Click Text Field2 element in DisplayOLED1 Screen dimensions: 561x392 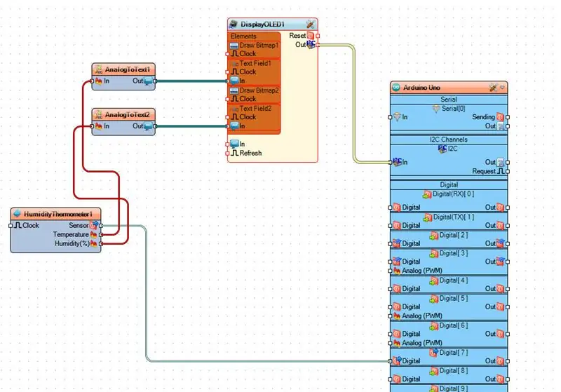pyautogui.click(x=254, y=109)
